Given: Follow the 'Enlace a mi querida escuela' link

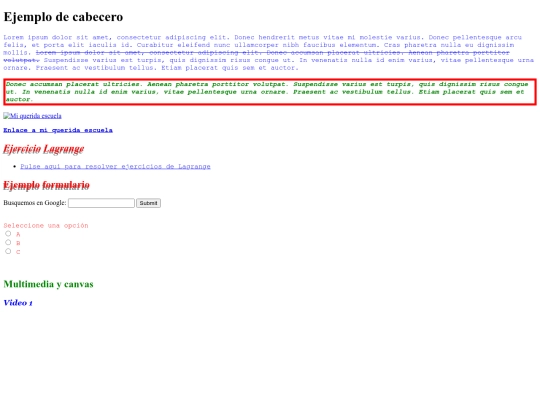Looking at the screenshot, I should point(58,130).
